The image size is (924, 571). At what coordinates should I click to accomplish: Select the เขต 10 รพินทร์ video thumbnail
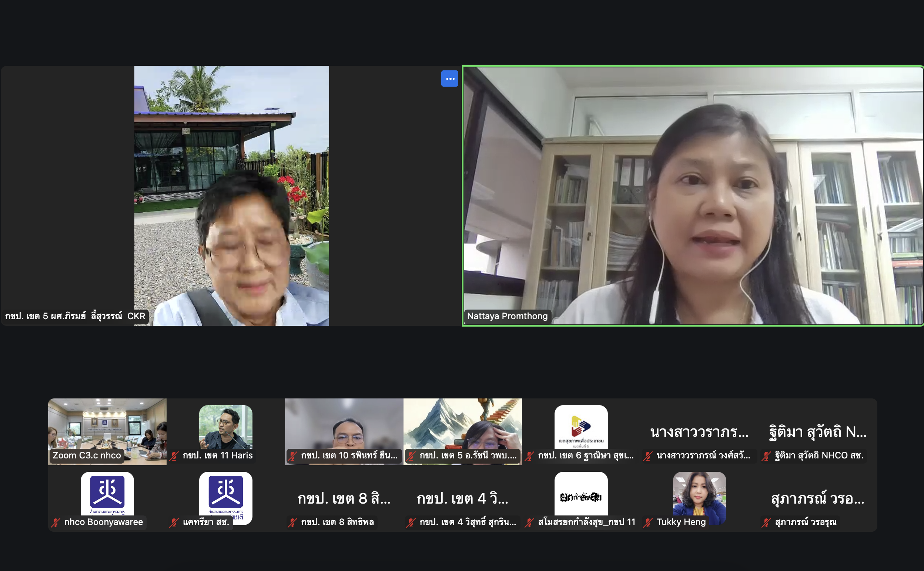[344, 427]
